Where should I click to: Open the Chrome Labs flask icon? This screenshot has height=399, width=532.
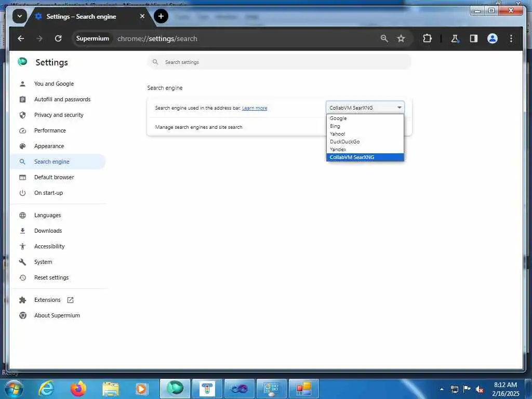pyautogui.click(x=455, y=38)
